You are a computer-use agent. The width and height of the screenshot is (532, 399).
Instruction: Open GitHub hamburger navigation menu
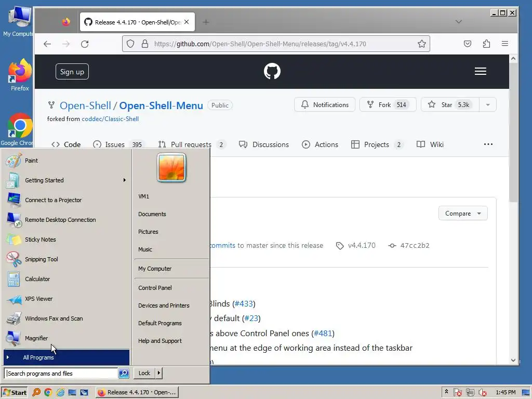481,71
